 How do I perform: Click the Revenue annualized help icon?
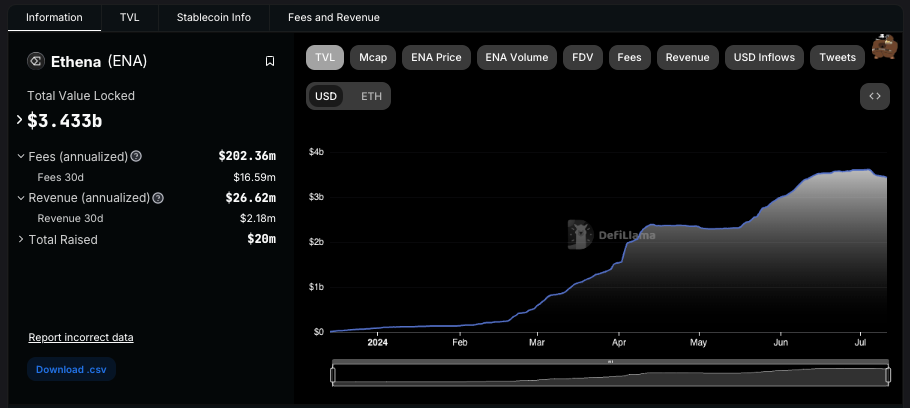click(x=158, y=198)
